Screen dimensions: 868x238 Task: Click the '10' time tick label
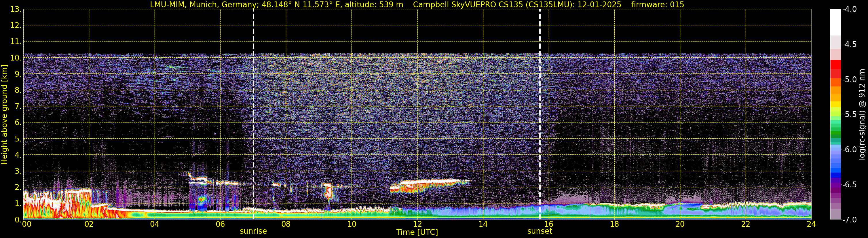352,224
